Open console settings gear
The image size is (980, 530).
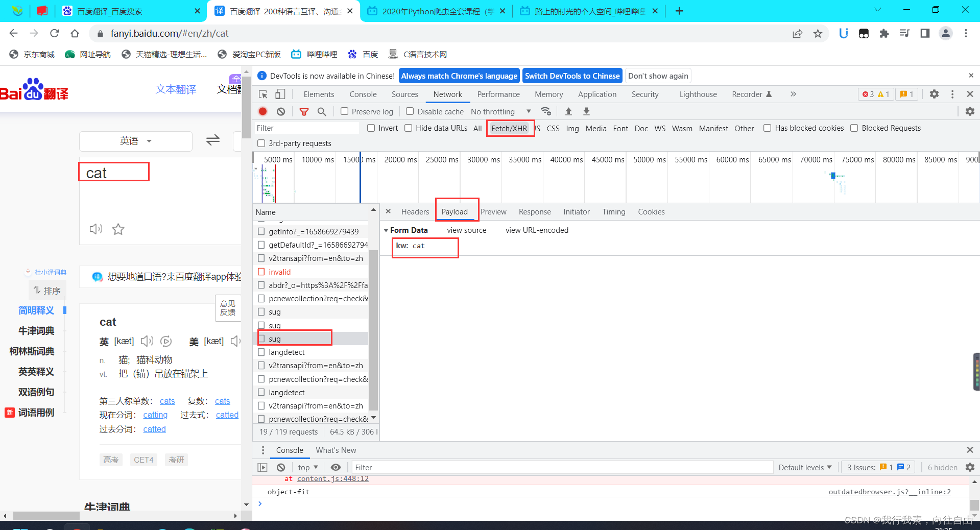pos(970,467)
